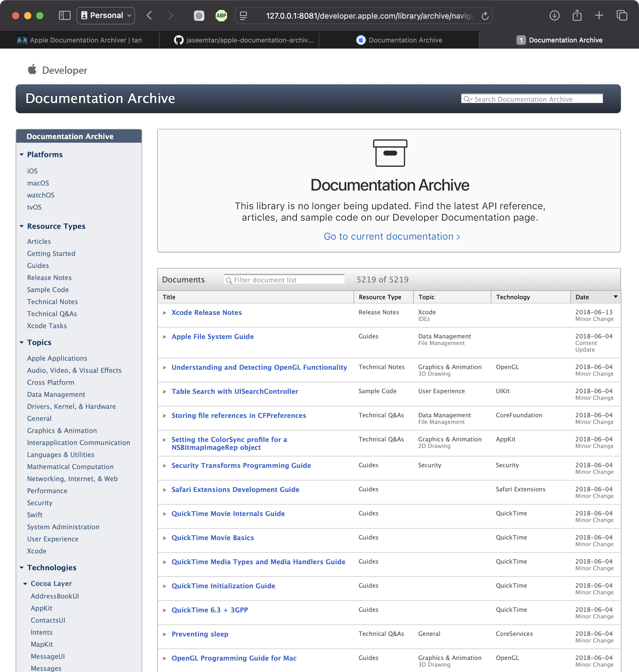The height and width of the screenshot is (672, 639).
Task: Click the Developer header link
Action: click(x=65, y=70)
